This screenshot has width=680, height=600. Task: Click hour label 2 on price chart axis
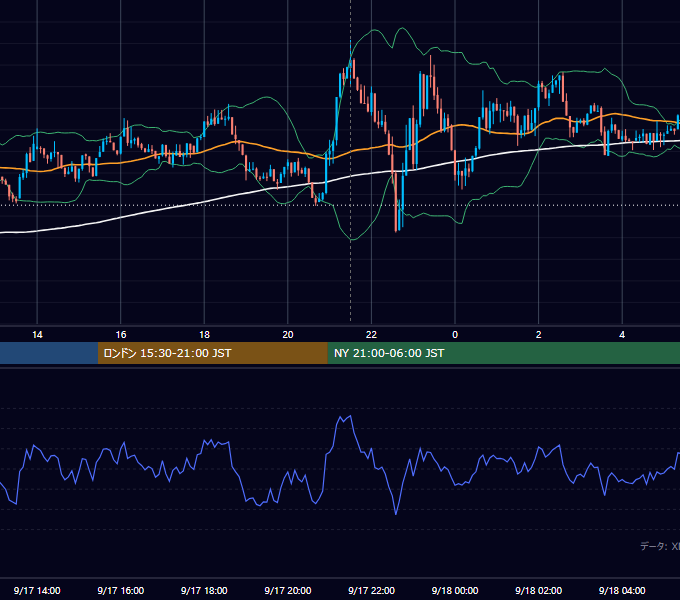pos(538,335)
